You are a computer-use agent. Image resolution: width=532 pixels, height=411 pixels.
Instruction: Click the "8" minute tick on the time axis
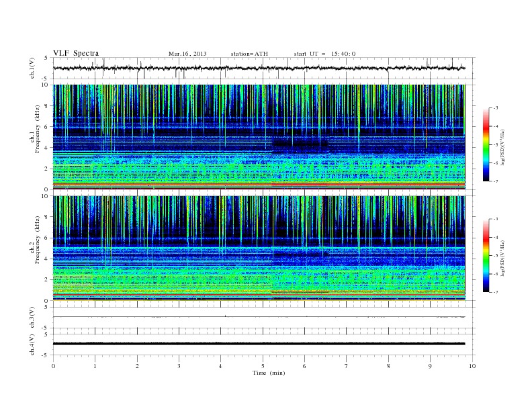(388, 366)
